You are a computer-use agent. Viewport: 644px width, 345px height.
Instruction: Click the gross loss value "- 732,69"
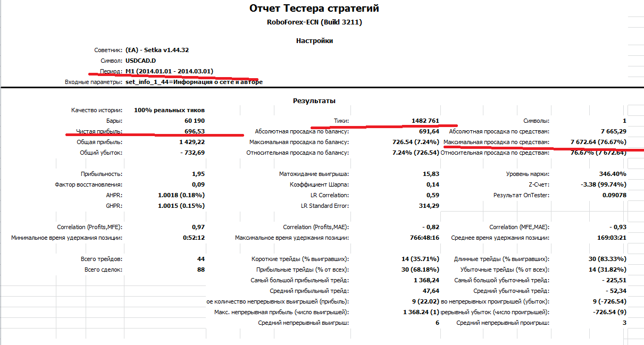[x=191, y=153]
